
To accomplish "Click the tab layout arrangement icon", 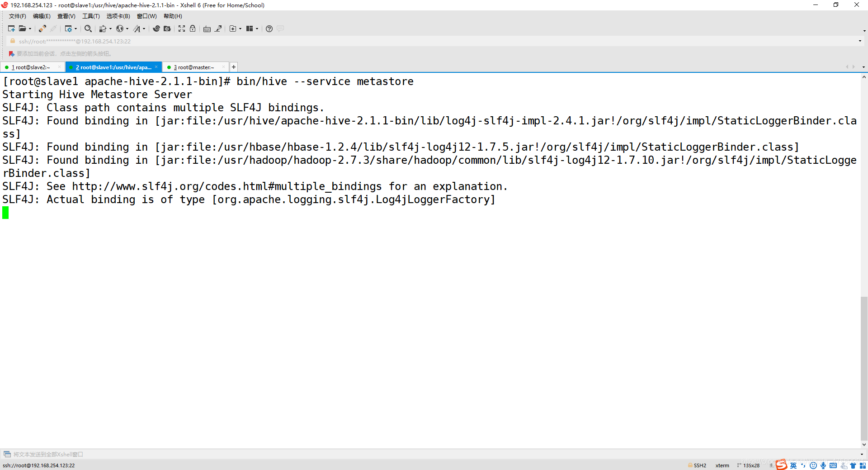I will click(x=250, y=28).
